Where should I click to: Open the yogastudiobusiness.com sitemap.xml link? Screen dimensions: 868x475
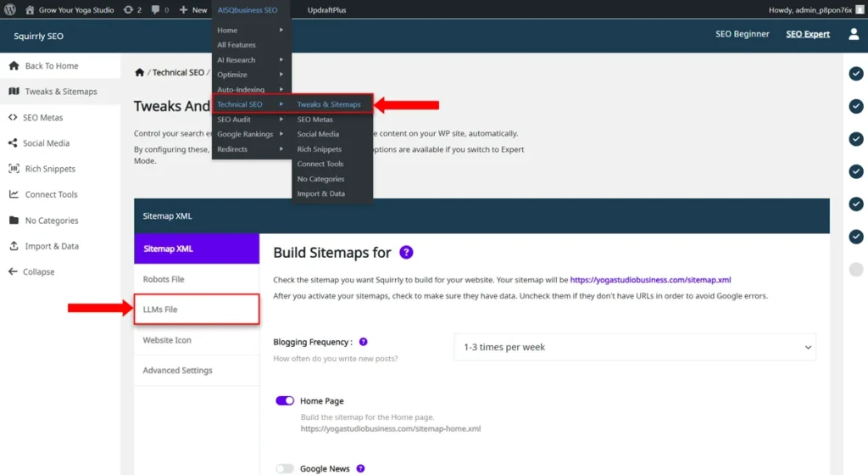pos(650,280)
